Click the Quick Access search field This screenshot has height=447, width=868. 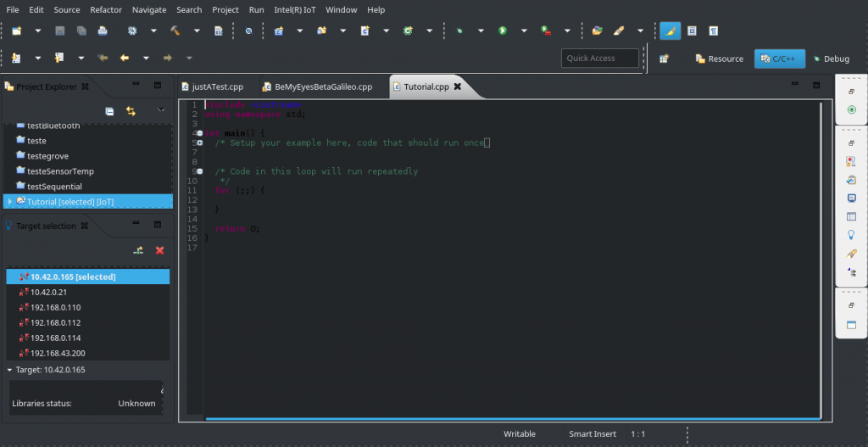tap(600, 59)
